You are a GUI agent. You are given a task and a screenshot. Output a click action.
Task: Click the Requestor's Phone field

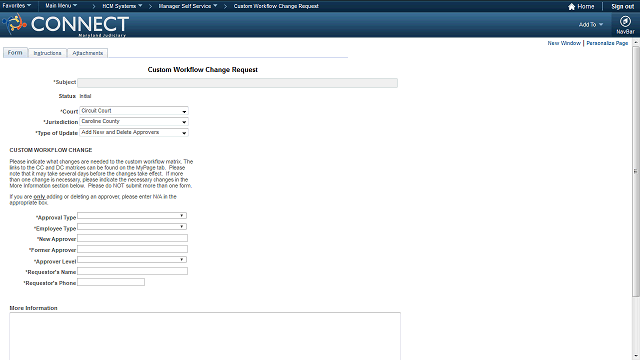point(111,282)
